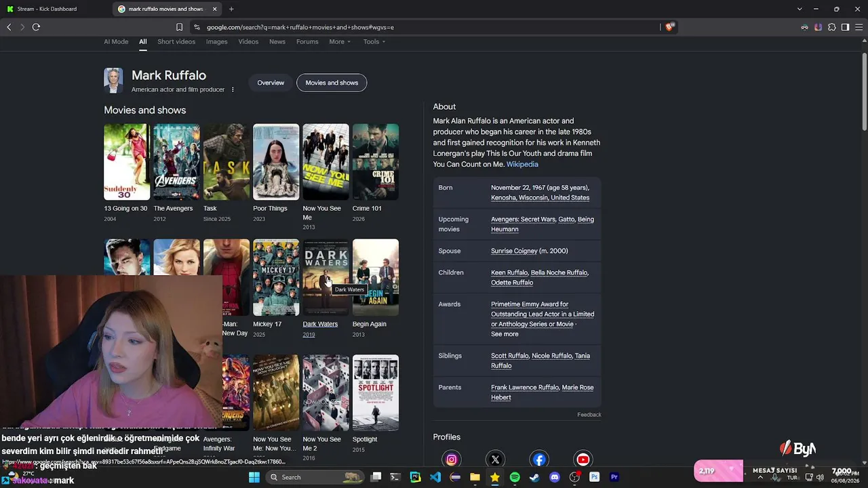The height and width of the screenshot is (488, 868).
Task: Open the X (Twitter) profile icon
Action: pyautogui.click(x=495, y=460)
